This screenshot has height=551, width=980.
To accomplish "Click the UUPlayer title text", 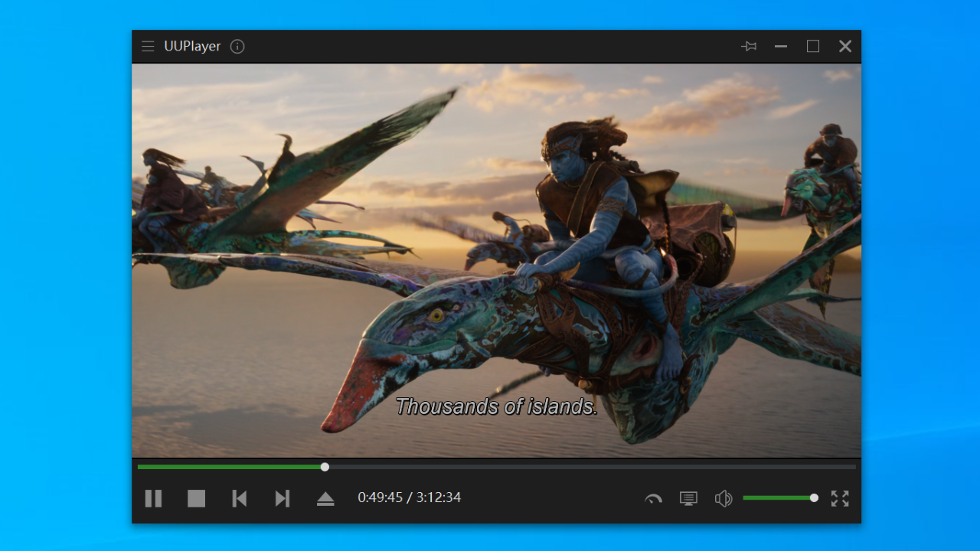I will (192, 47).
